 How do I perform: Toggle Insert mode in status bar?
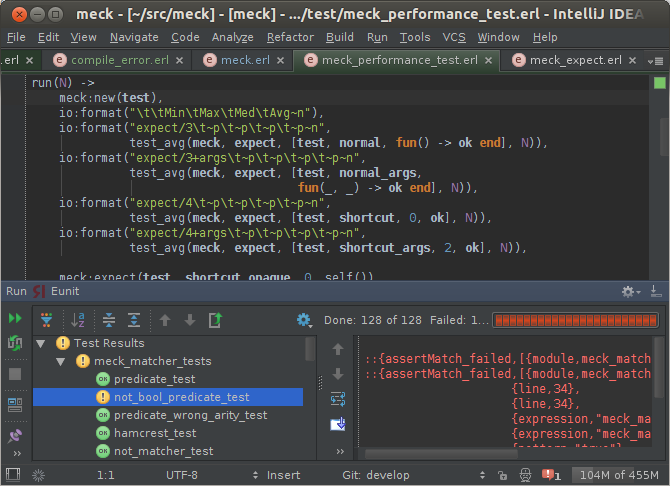pyautogui.click(x=283, y=475)
